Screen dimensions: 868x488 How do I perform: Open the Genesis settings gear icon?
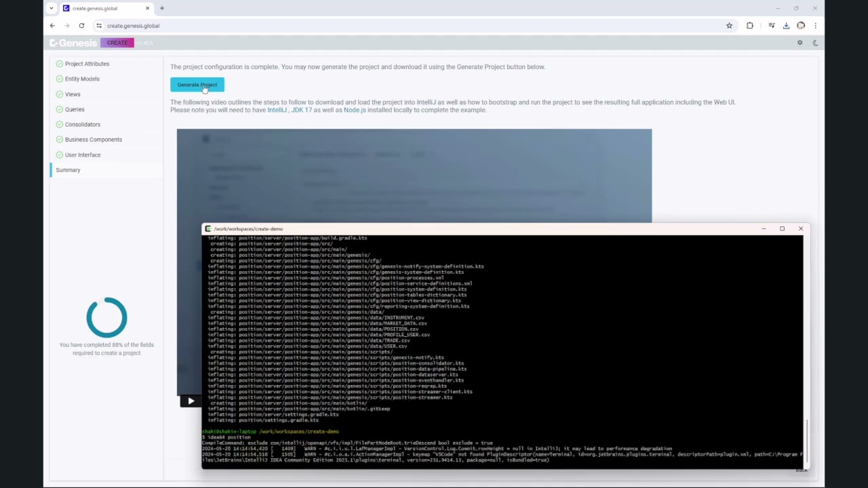[x=800, y=43]
